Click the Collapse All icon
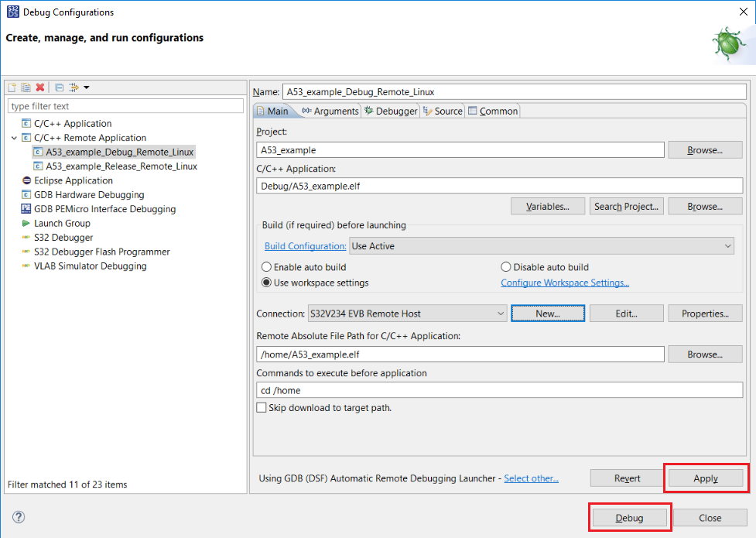Image resolution: width=756 pixels, height=538 pixels. 59,87
